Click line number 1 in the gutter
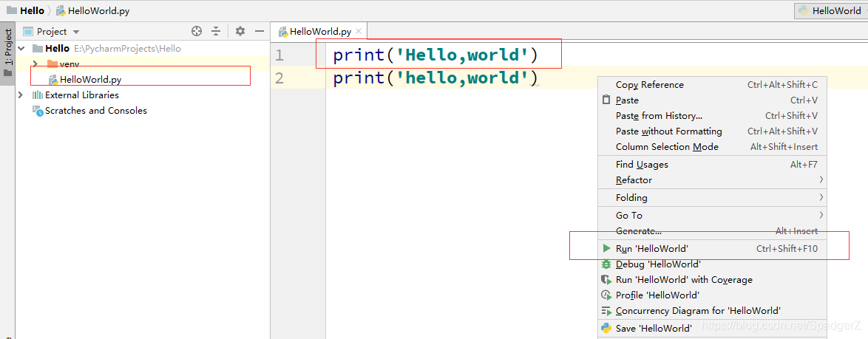Viewport: 868px width, 339px height. (x=279, y=55)
